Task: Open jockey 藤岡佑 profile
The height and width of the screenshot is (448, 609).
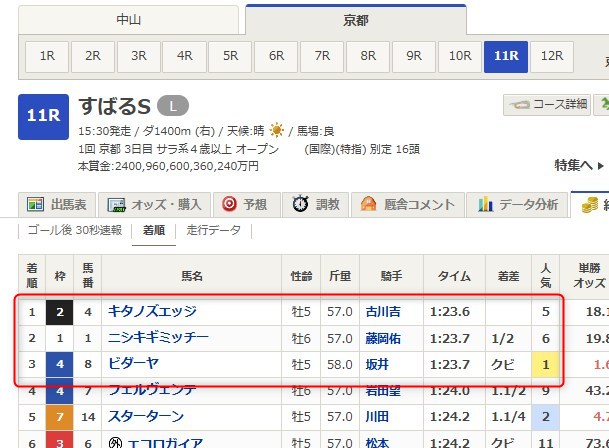Action: pos(383,338)
